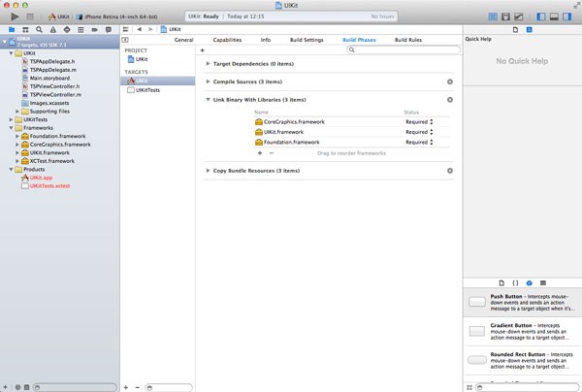Open the Log navigator speech bubble icon
The width and height of the screenshot is (582, 392).
pyautogui.click(x=109, y=29)
